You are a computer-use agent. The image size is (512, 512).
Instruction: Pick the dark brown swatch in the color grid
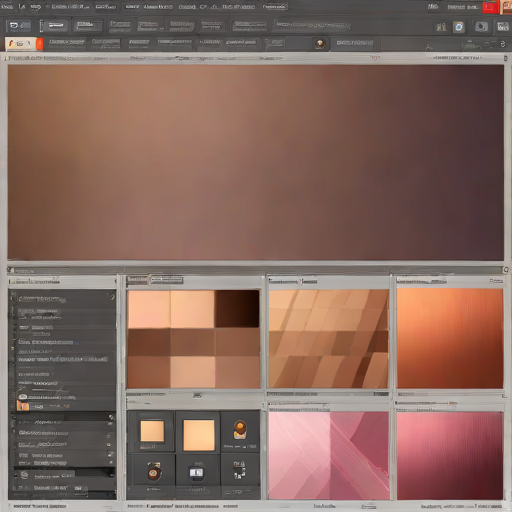pos(237,309)
